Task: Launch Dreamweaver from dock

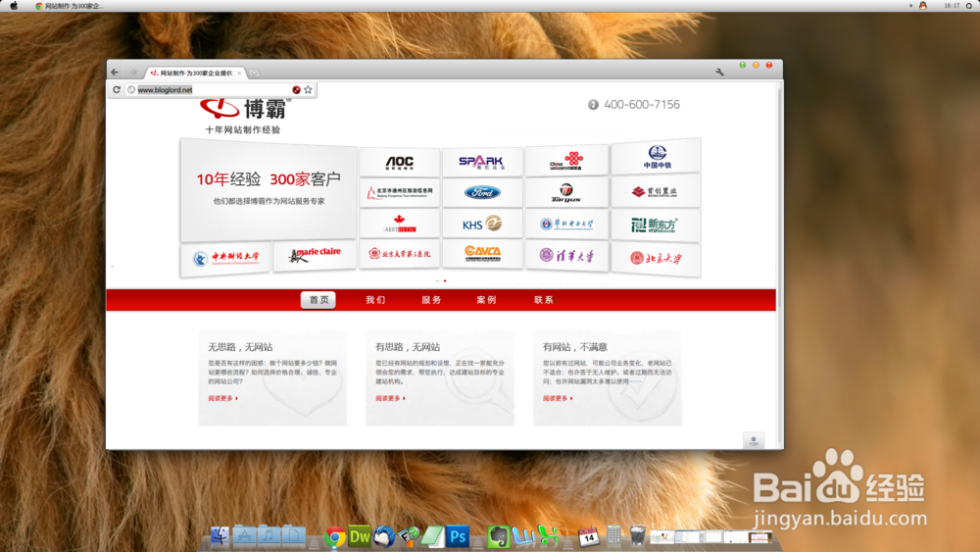Action: (360, 536)
